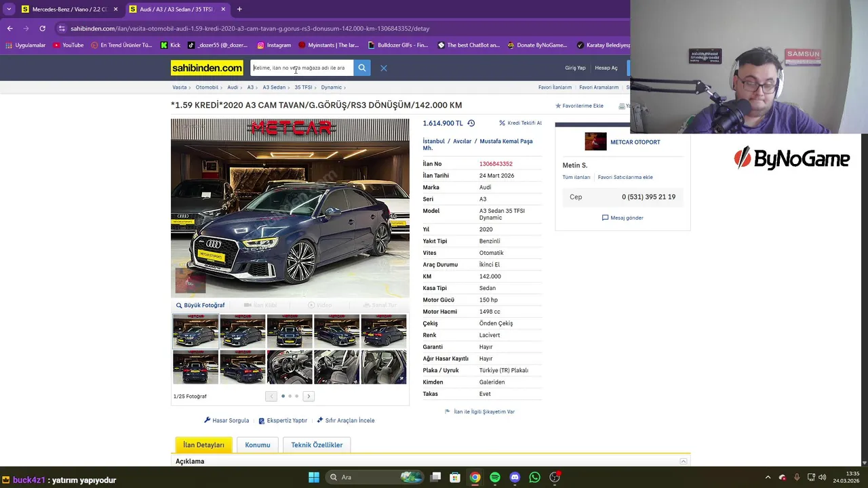
Task: Open Discord from the taskbar
Action: click(x=515, y=477)
